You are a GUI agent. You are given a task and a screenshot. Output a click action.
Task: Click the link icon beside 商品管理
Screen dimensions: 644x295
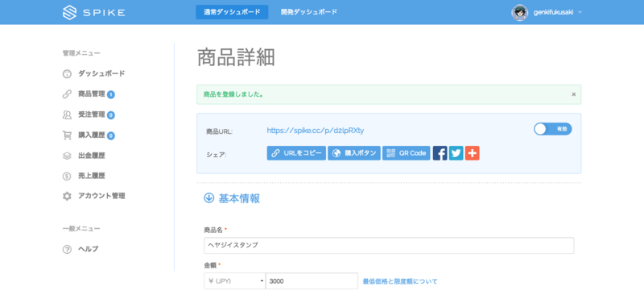coord(67,94)
